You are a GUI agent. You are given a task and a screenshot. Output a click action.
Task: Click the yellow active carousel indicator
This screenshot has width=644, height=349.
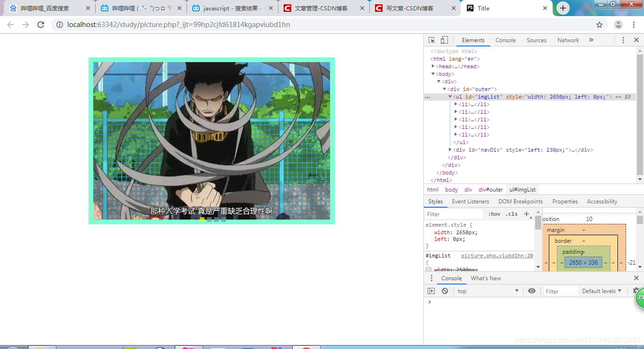tap(202, 220)
